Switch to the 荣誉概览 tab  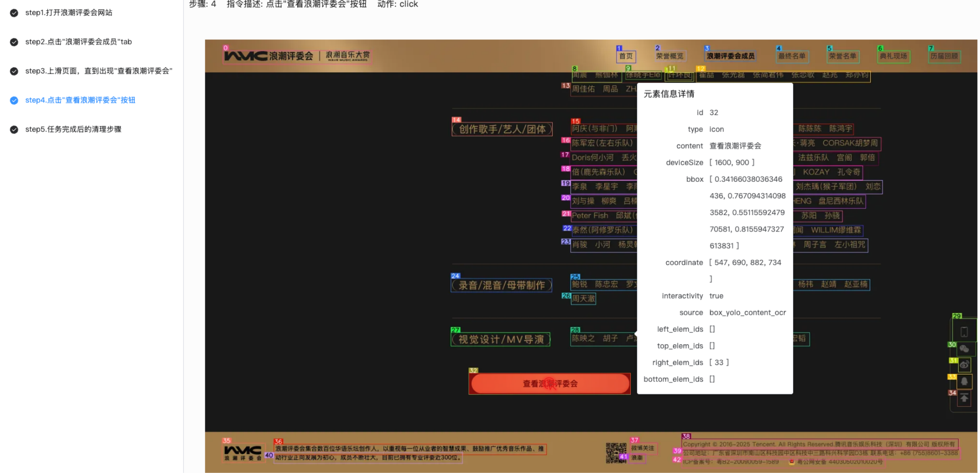(x=670, y=56)
